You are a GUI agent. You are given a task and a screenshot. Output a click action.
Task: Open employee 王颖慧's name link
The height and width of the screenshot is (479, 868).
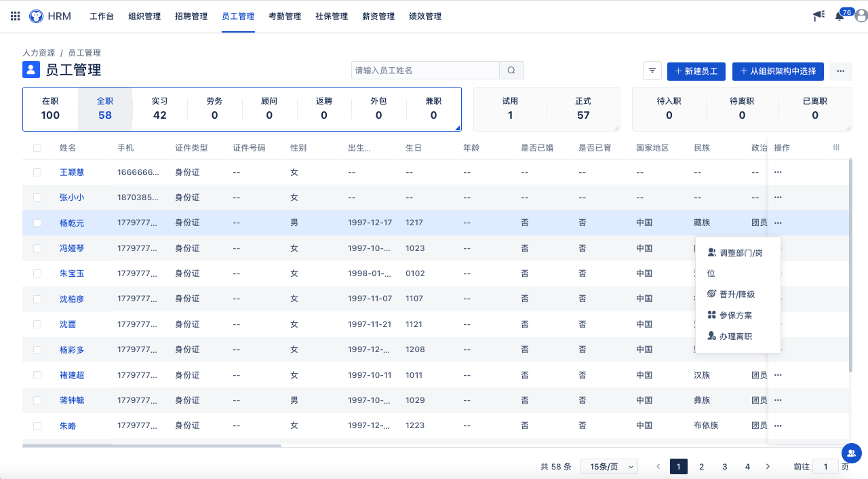[72, 172]
